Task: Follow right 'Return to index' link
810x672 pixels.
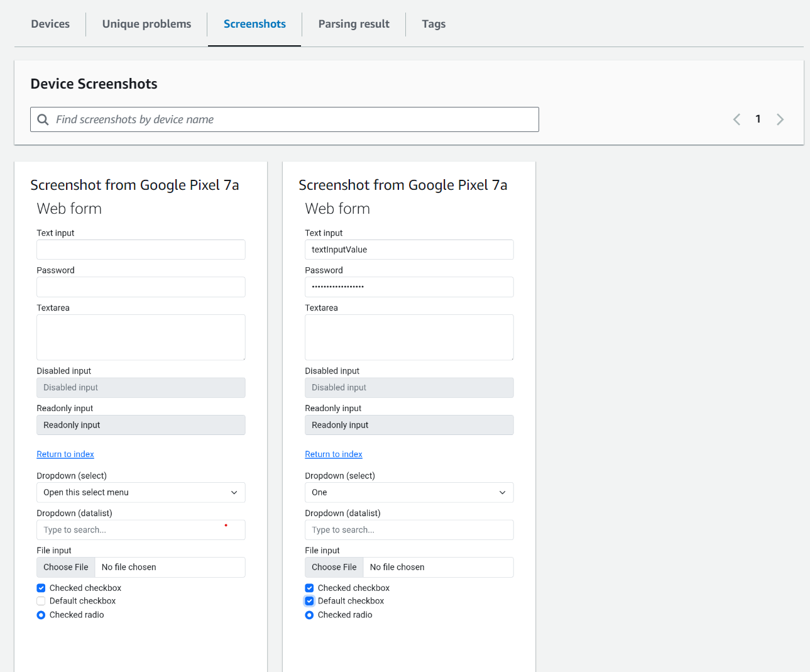Action: coord(334,454)
